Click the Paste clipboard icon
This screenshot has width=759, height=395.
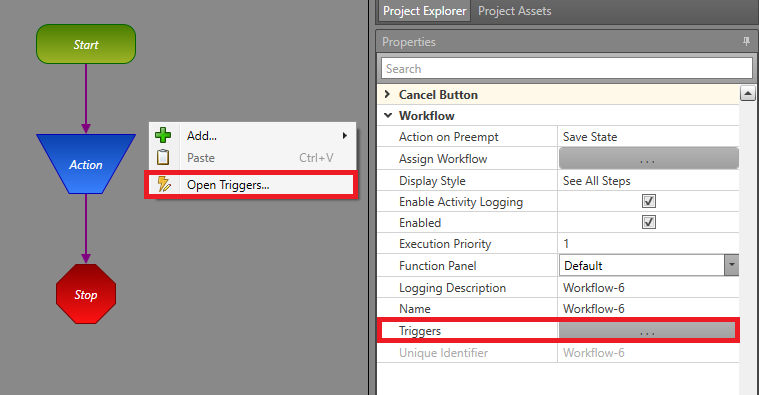[x=163, y=158]
